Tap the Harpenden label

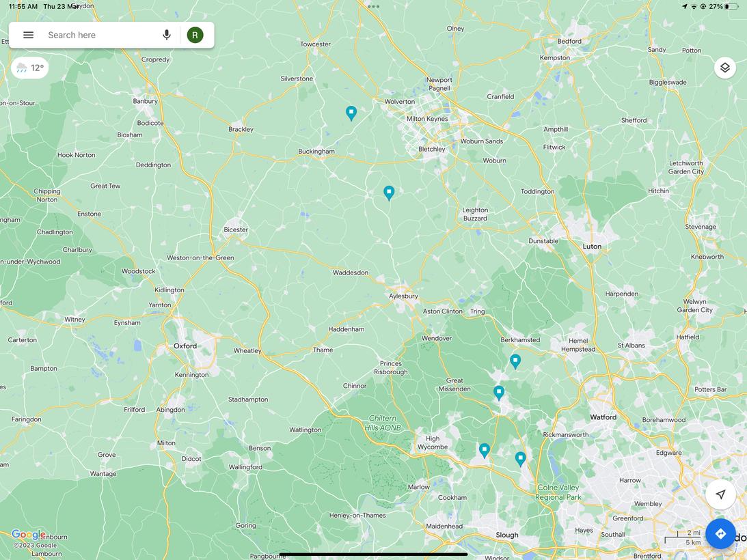(622, 294)
